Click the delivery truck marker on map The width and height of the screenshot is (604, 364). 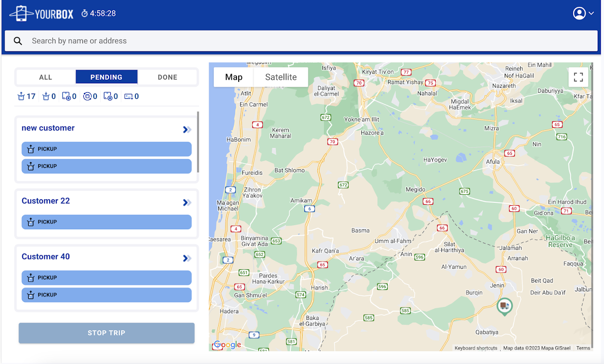click(504, 306)
